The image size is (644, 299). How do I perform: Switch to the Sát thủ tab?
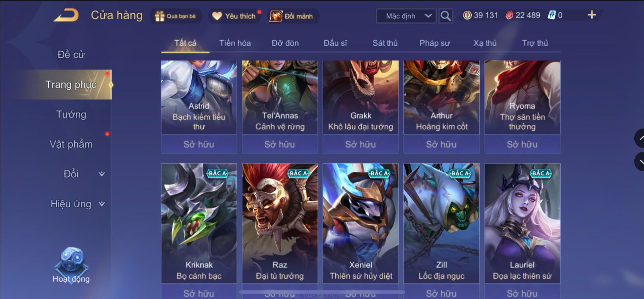[385, 43]
